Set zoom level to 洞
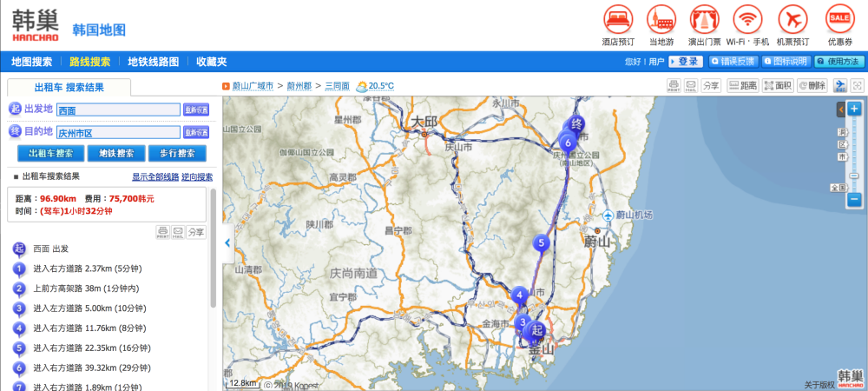This screenshot has height=391, width=868. click(x=841, y=132)
